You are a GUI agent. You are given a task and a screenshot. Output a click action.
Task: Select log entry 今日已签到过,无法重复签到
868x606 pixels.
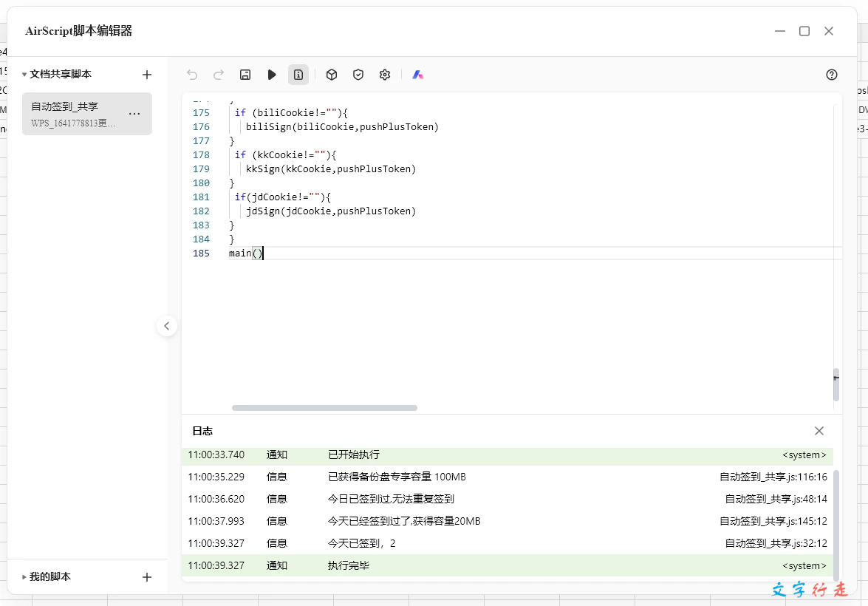[507, 499]
